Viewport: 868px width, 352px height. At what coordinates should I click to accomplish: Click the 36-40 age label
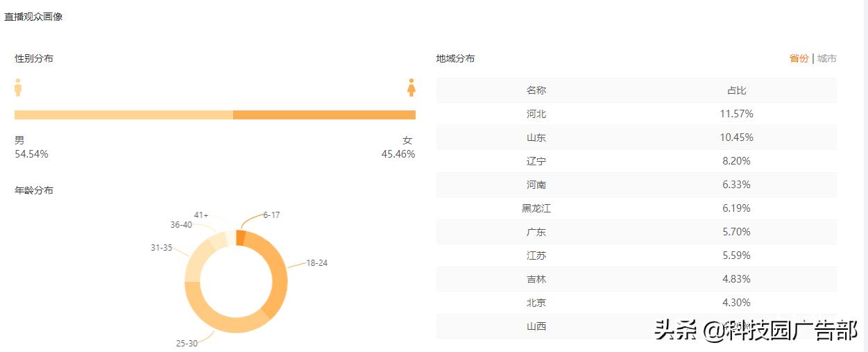[181, 225]
